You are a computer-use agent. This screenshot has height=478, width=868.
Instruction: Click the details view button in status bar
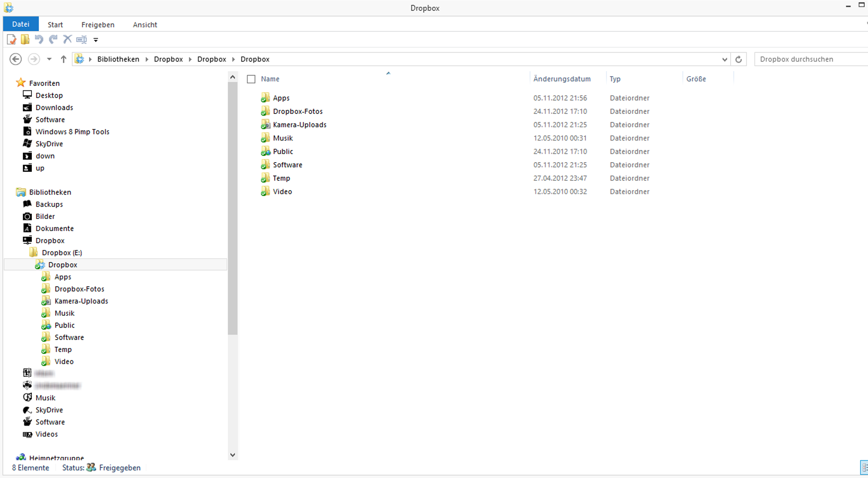point(864,467)
